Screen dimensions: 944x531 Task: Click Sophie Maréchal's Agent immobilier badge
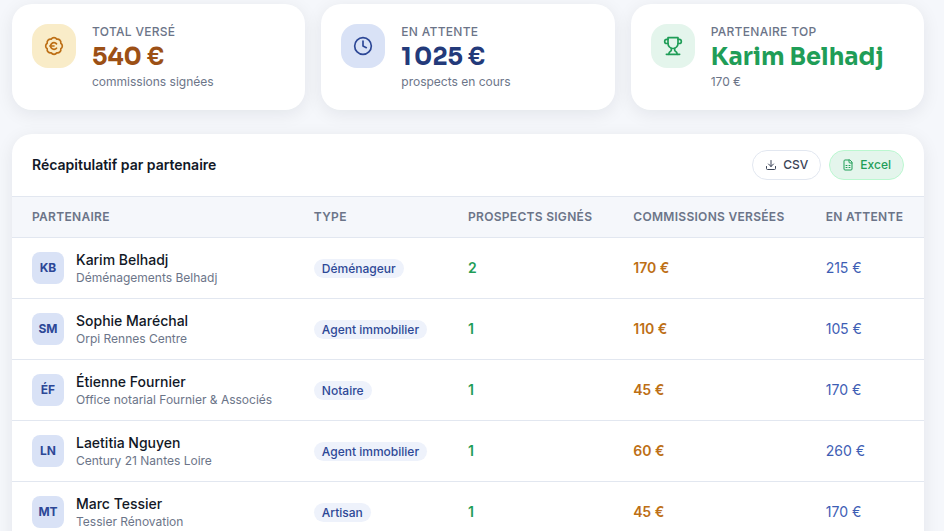coord(370,329)
